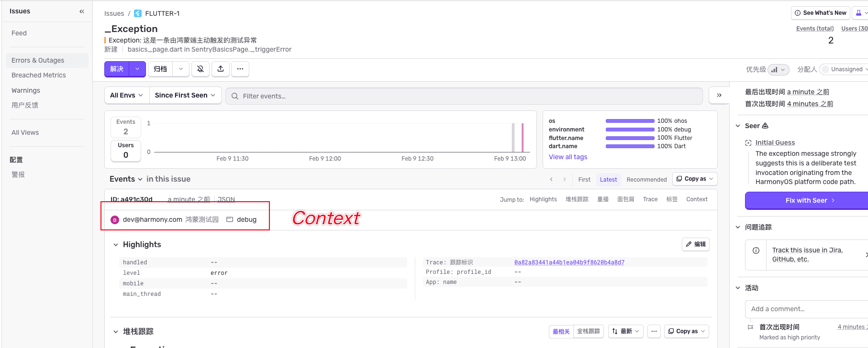
Task: Open the Flutter project icon in the breadcrumb
Action: (138, 13)
